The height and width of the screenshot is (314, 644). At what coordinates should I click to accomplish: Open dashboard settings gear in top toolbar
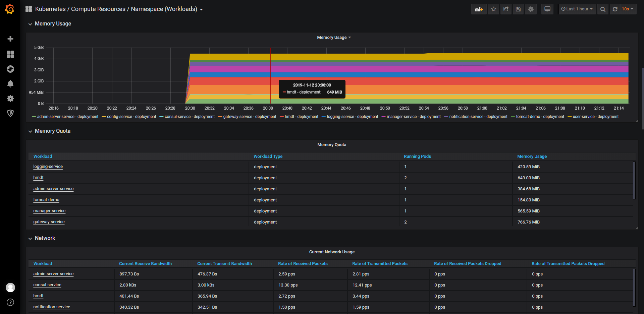531,9
